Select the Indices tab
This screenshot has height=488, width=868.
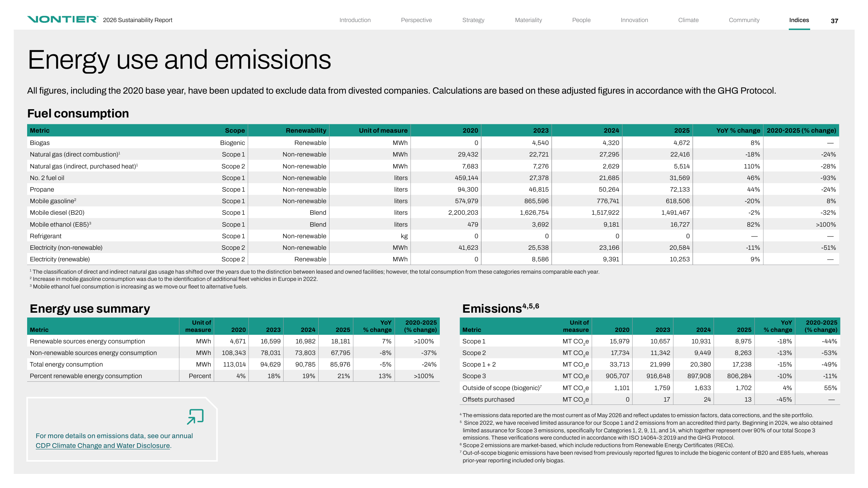point(799,20)
